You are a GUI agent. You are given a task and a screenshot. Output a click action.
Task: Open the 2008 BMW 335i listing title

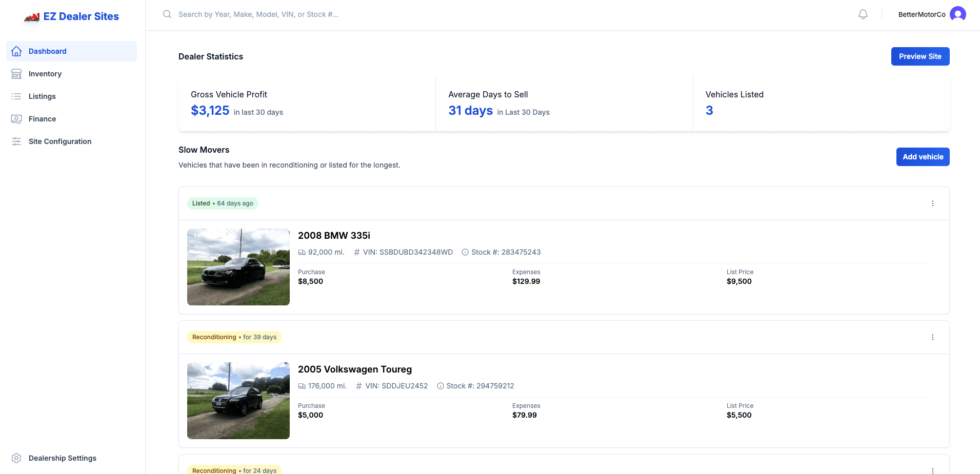(x=334, y=235)
